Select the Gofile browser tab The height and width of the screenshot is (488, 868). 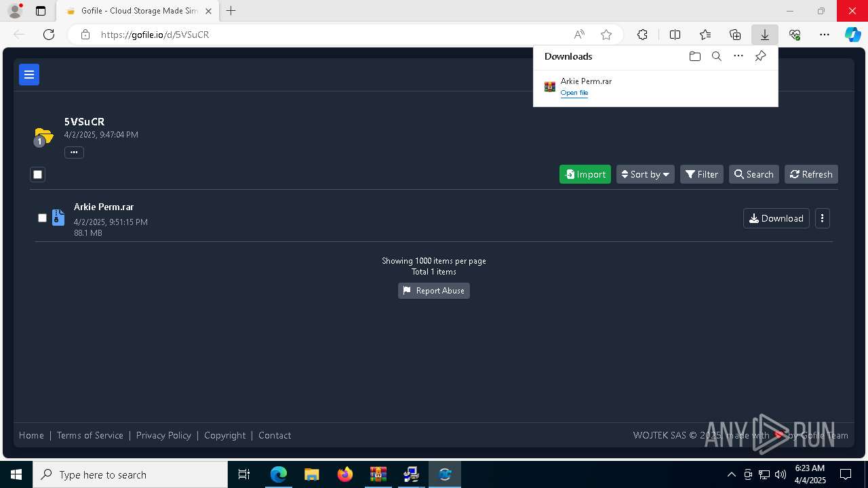(x=137, y=11)
